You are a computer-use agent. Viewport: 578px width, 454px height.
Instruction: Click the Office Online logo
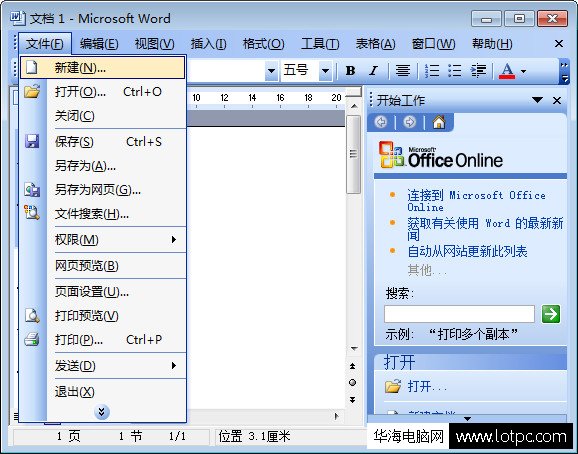441,155
